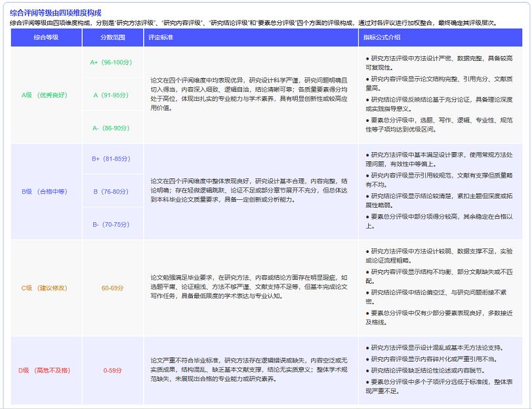Click the blue B级（合格中等）grade cell

tap(45, 192)
